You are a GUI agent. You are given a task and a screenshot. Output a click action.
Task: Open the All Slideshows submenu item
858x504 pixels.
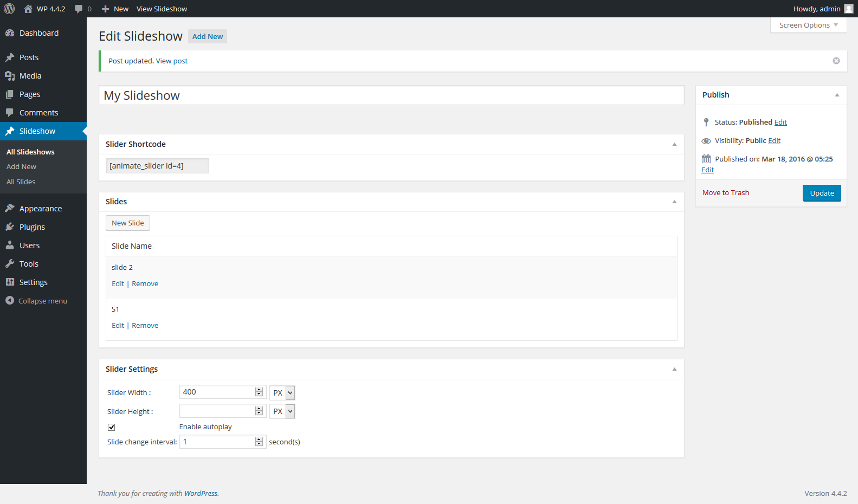pyautogui.click(x=30, y=152)
